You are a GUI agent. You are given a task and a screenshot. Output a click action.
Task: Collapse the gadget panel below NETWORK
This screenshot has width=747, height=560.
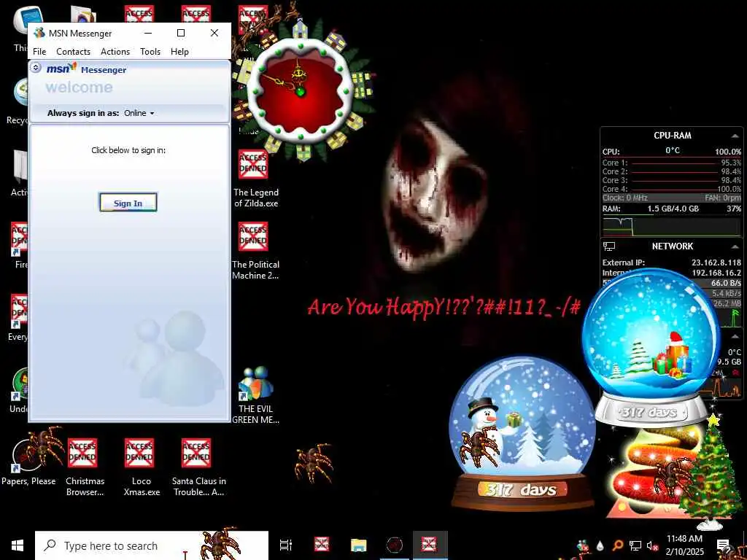(735, 336)
